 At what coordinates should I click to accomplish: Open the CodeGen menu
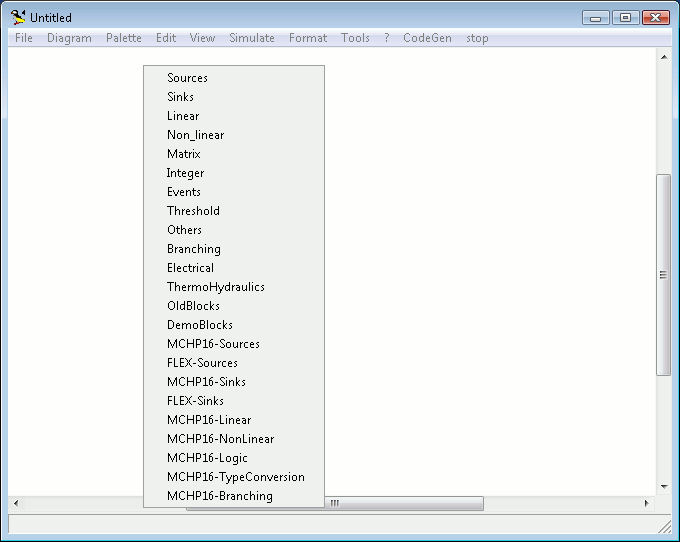tap(427, 38)
